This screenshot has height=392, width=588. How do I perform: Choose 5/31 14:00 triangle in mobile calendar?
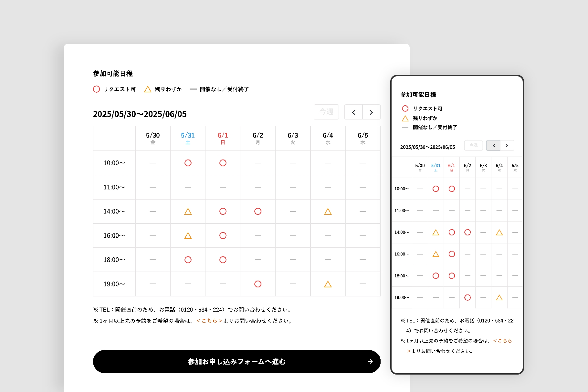436,232
